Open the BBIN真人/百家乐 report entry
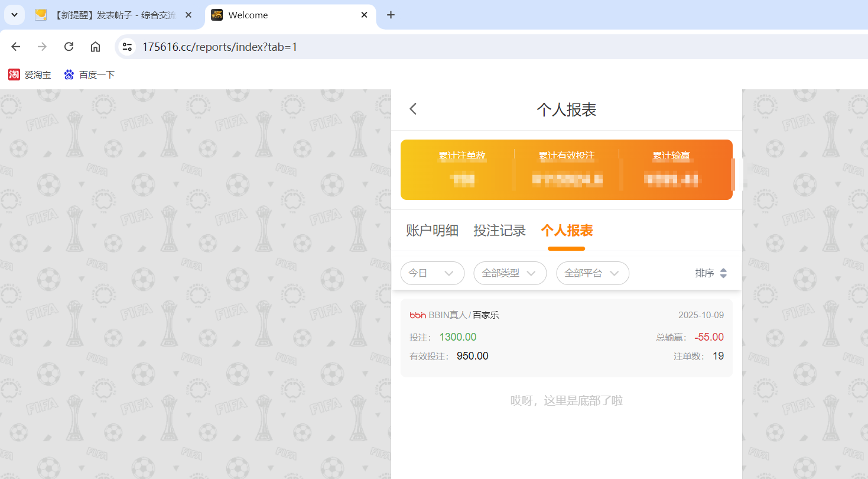This screenshot has width=868, height=479. click(567, 335)
